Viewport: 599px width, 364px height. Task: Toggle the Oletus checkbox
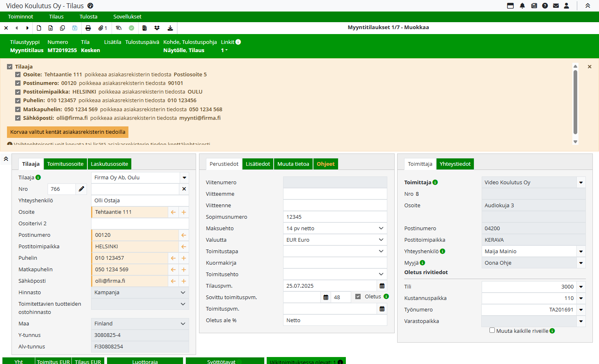point(358,297)
